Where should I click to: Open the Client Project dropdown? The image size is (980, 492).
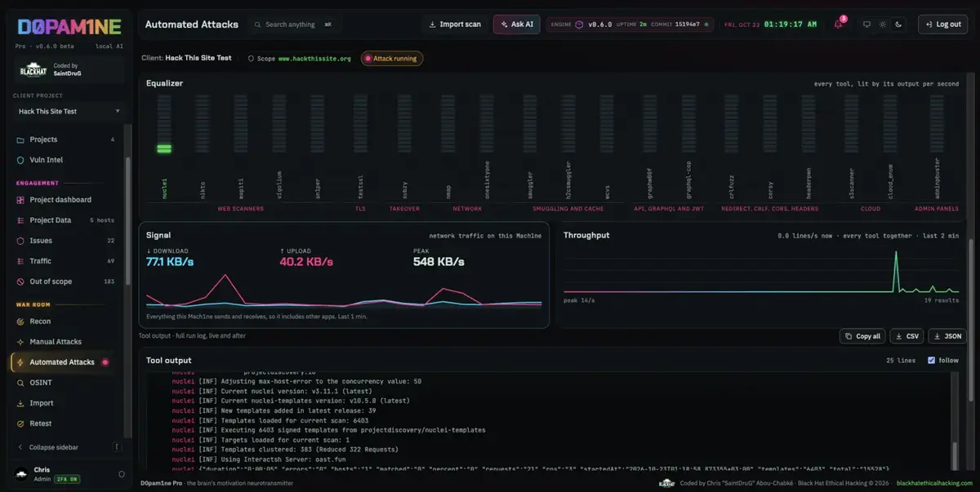point(69,111)
